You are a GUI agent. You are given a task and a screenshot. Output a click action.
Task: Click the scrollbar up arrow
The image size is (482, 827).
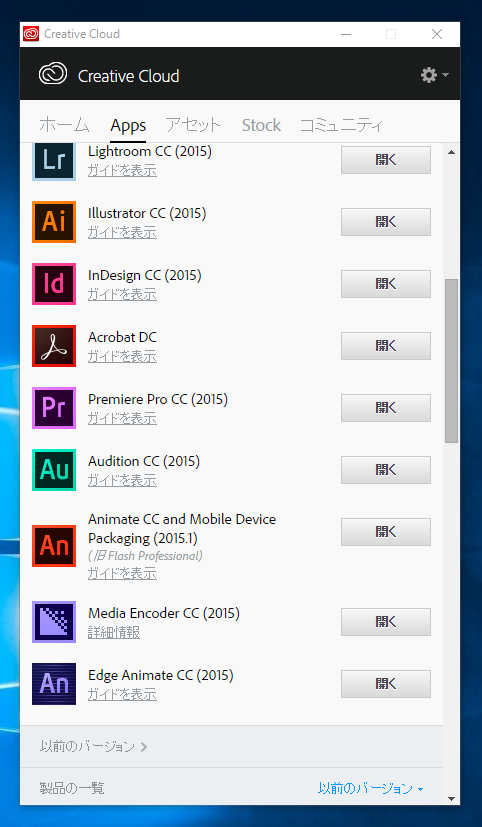click(451, 152)
